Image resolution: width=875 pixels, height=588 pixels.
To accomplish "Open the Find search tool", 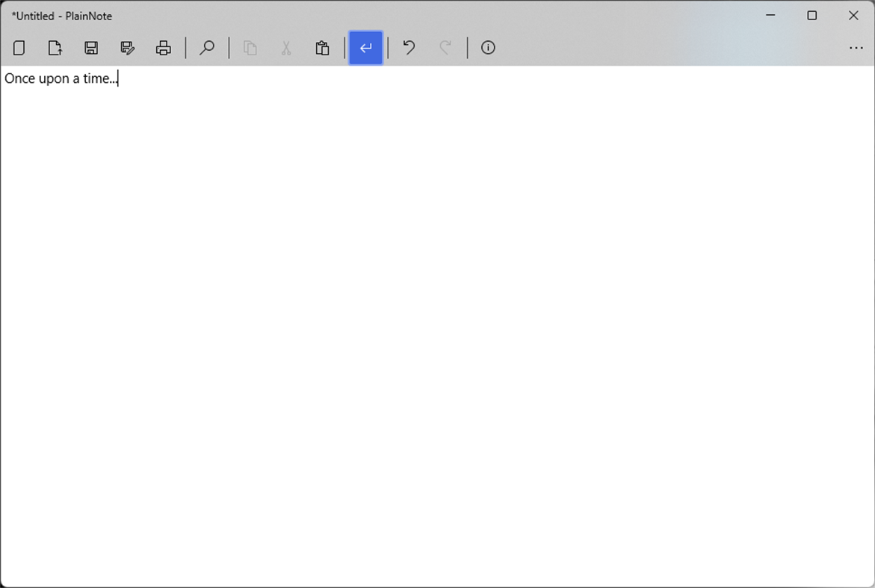I will point(207,47).
